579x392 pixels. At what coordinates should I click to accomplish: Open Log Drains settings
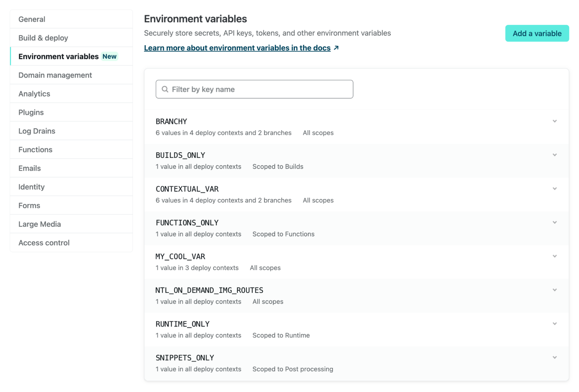(x=71, y=131)
